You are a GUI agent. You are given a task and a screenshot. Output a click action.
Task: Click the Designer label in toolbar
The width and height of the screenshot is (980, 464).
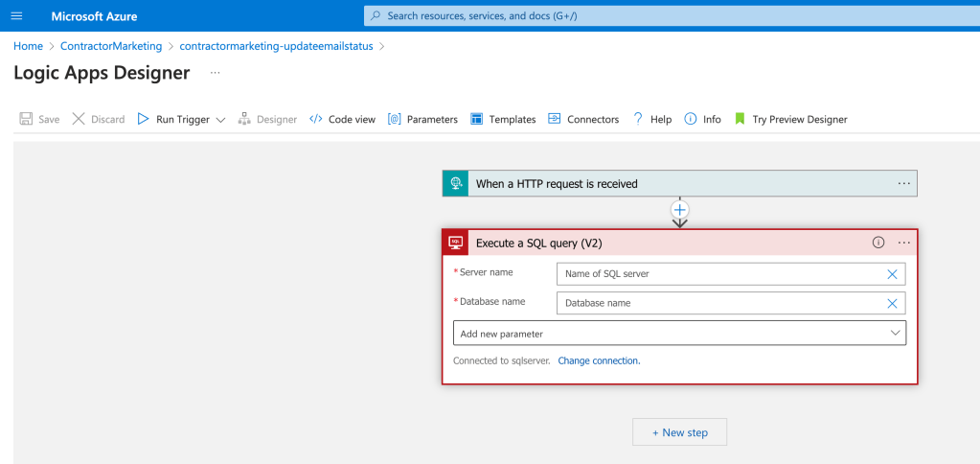(277, 120)
